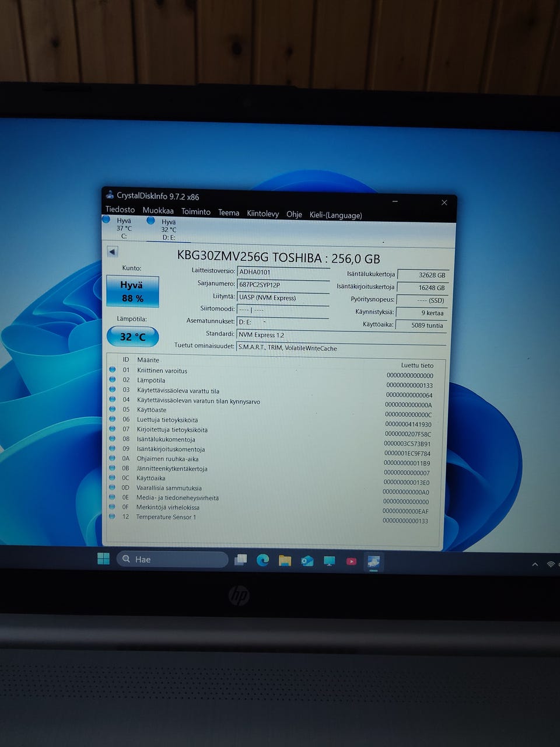560x747 pixels.
Task: Click status dot for 0B Jännitteenkytkentäkertoja
Action: tap(113, 467)
